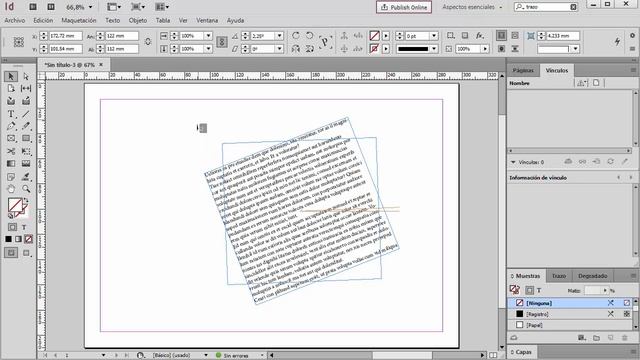Collapse Vínculos: 0 disclosure triangle
Viewport: 640px width, 360px height.
pyautogui.click(x=513, y=162)
